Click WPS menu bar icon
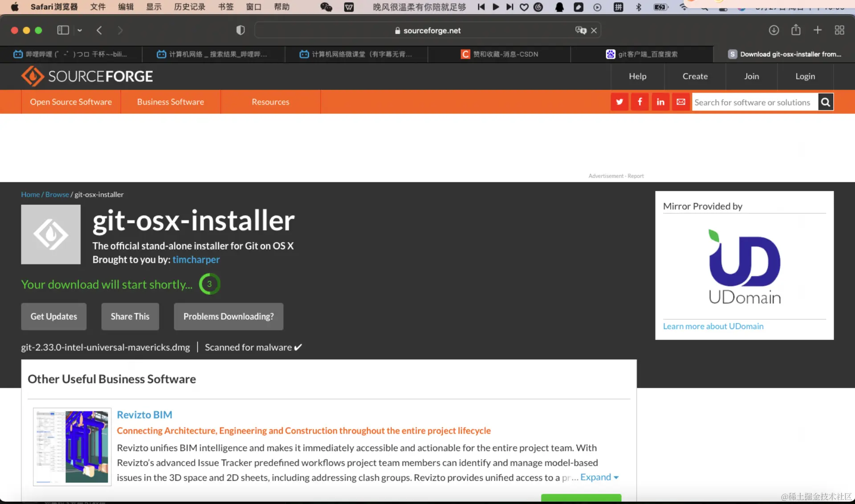This screenshot has height=504, width=855. click(x=349, y=7)
